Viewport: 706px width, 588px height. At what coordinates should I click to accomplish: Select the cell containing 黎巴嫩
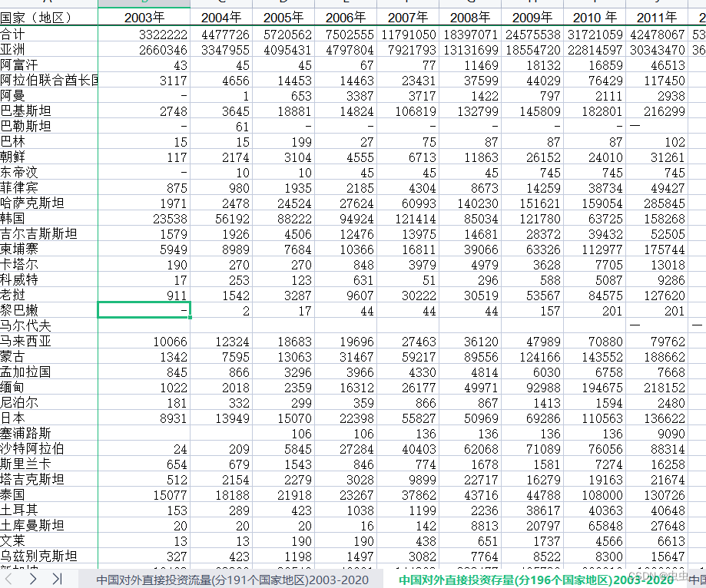48,310
